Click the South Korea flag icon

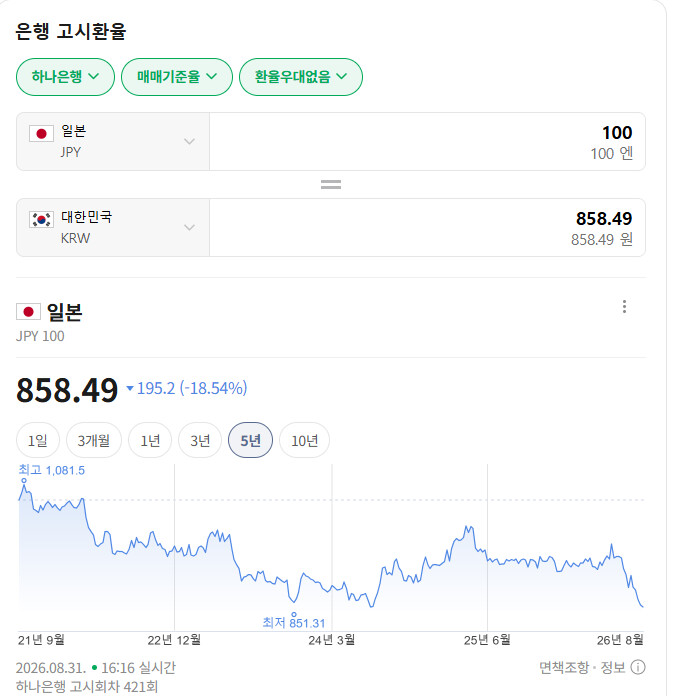(x=41, y=219)
